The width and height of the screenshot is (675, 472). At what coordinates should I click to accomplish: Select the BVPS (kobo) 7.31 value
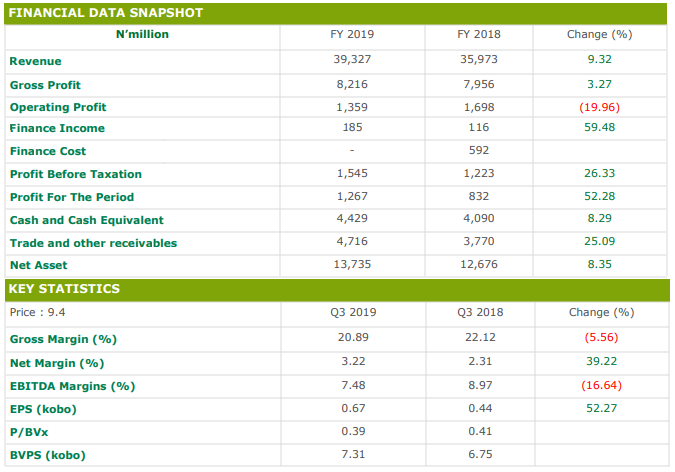[353, 454]
